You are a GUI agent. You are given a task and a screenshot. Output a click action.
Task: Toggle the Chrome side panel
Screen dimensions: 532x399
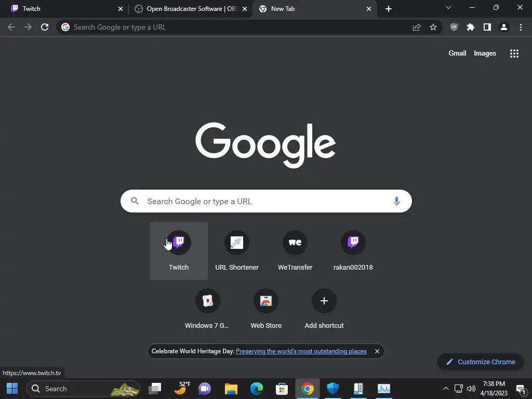point(487,27)
